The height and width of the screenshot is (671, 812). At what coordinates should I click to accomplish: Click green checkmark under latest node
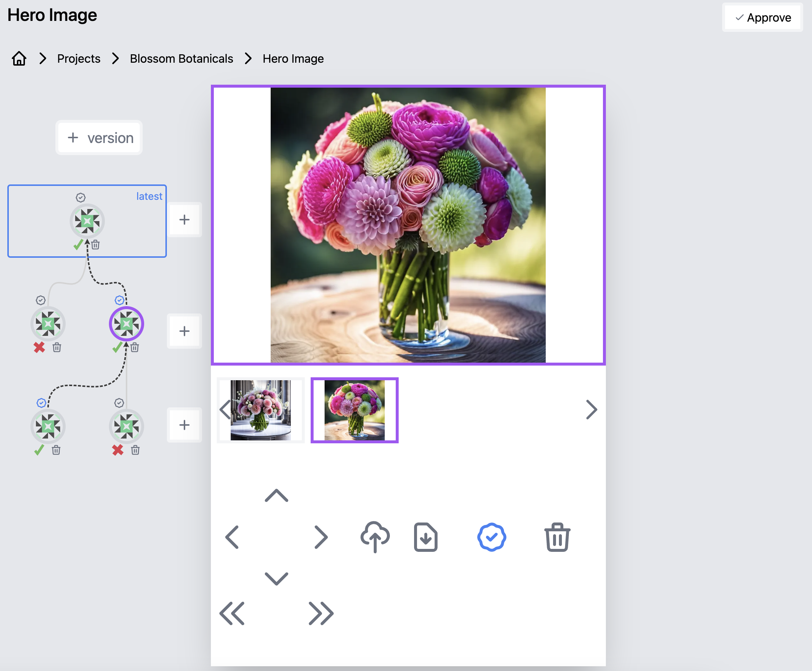tap(78, 244)
